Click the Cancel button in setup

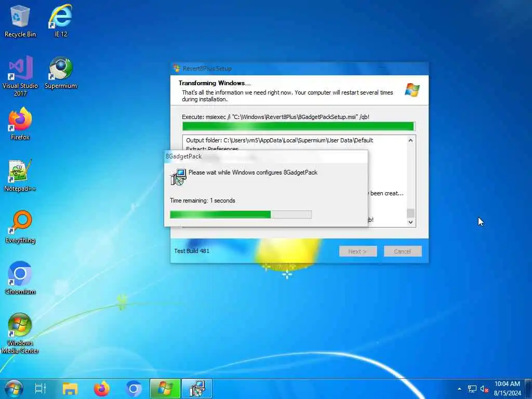coord(403,251)
